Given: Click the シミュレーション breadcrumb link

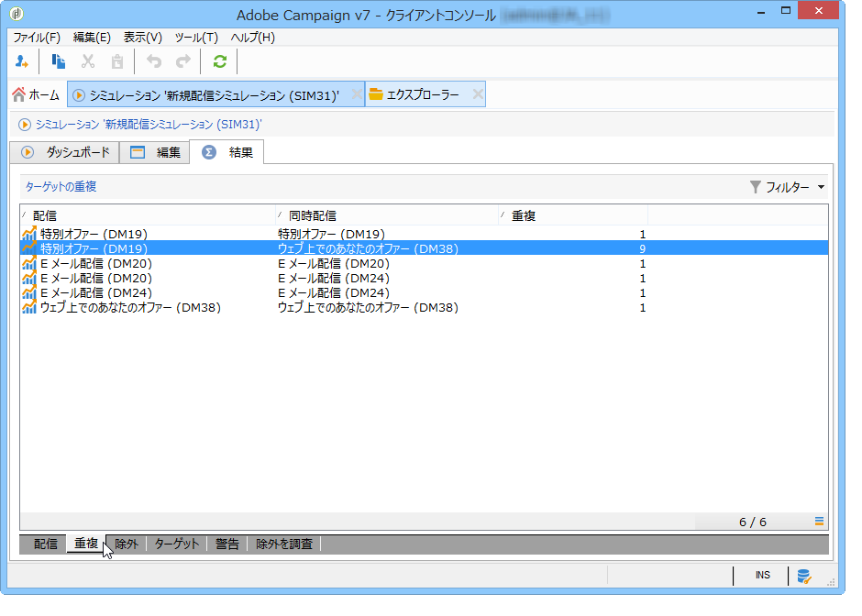Looking at the screenshot, I should [149, 125].
